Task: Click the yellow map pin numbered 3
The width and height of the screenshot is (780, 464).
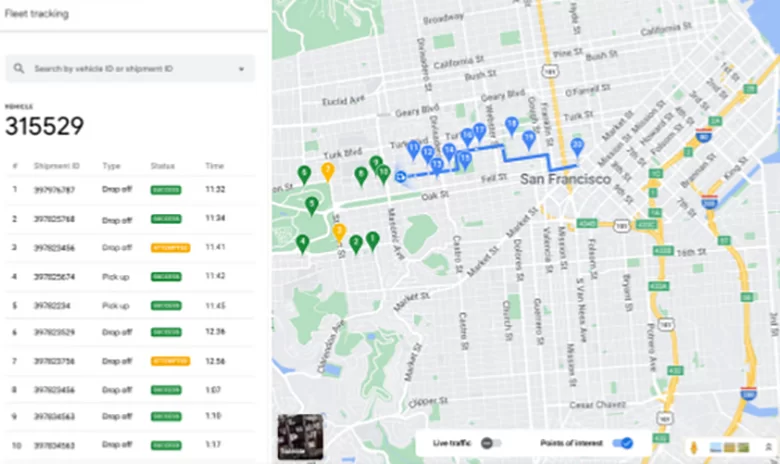Action: pos(339,232)
